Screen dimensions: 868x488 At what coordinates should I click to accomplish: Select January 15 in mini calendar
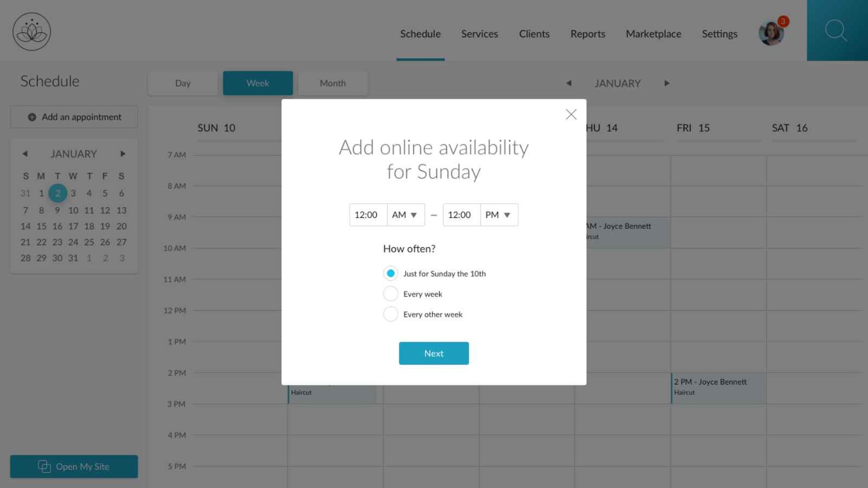pos(41,226)
